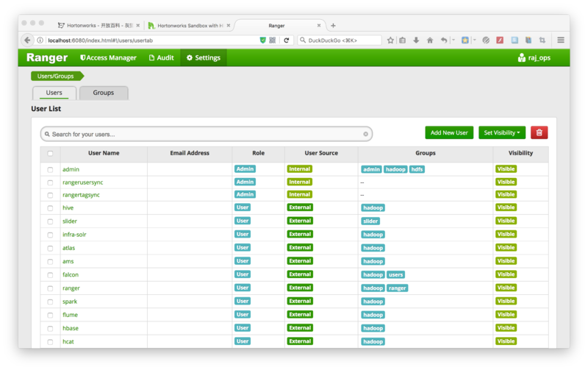Click the browser downloads arrow icon
The height and width of the screenshot is (370, 588).
pyautogui.click(x=416, y=40)
